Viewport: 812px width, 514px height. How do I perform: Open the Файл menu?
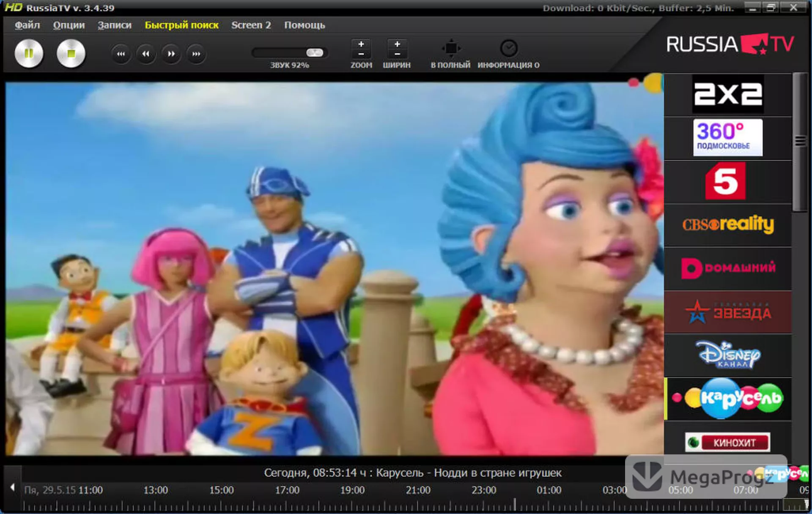pos(27,25)
